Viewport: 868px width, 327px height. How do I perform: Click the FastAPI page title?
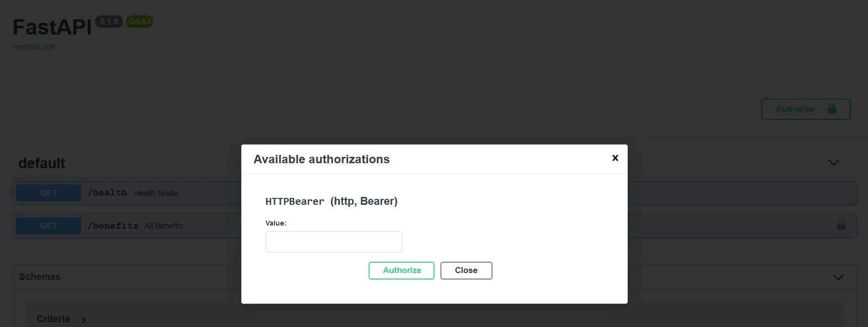click(52, 27)
